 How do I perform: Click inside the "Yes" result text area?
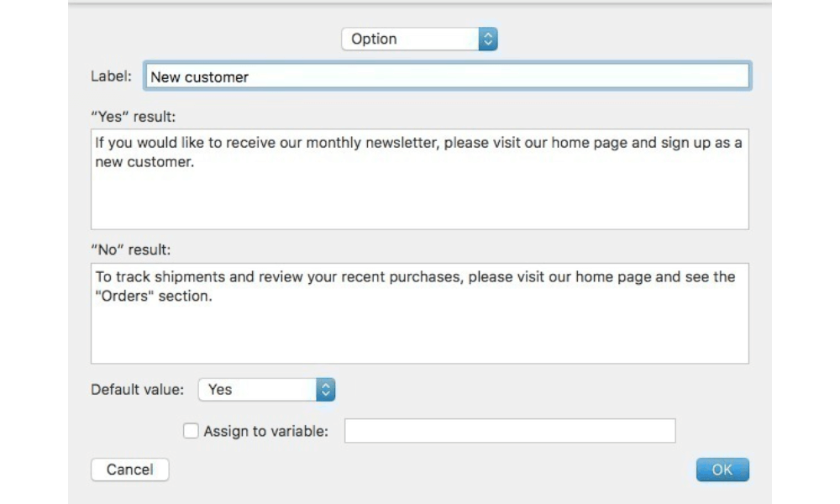click(x=419, y=179)
